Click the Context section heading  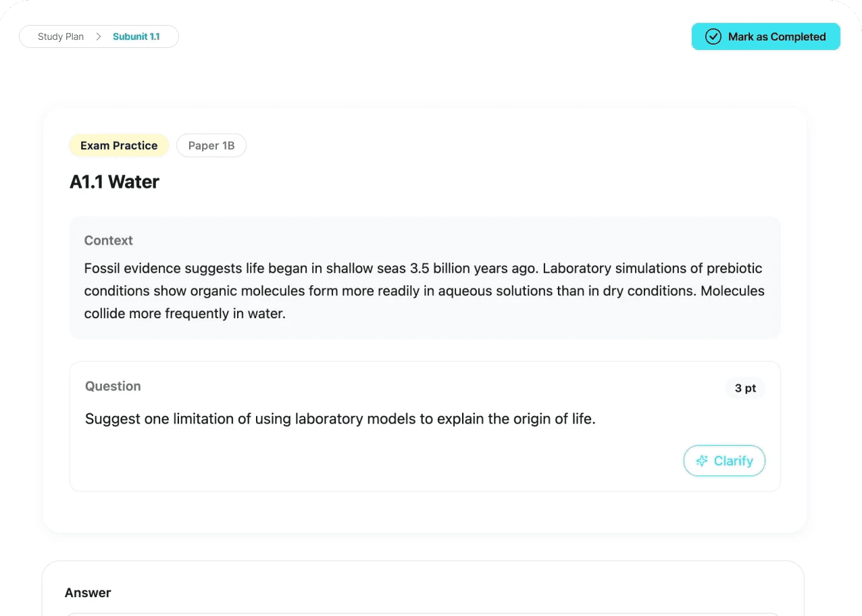[x=108, y=240]
